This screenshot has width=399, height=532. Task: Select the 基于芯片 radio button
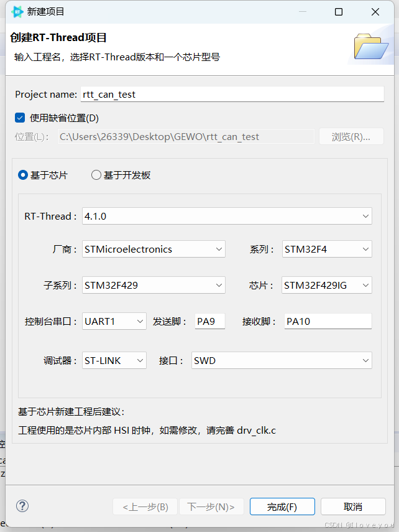coord(23,175)
